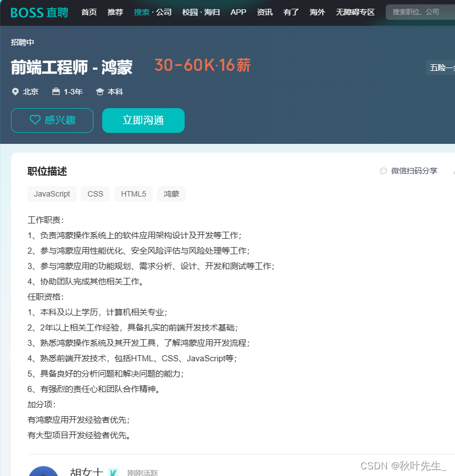Click line 有强烈的责任心和团队合作精神
Screen dimensions: 455x476
[x=94, y=389]
